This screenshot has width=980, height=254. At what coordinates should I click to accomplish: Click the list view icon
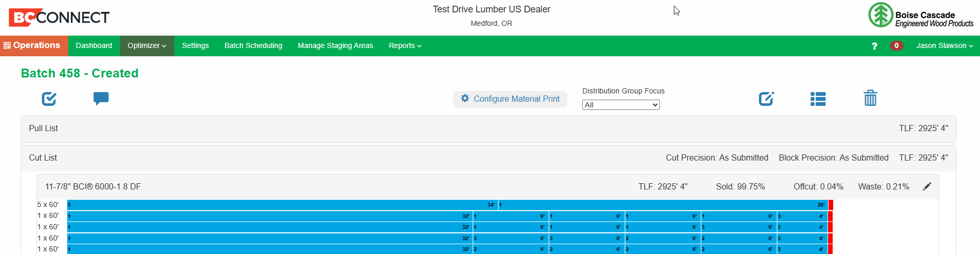(818, 99)
